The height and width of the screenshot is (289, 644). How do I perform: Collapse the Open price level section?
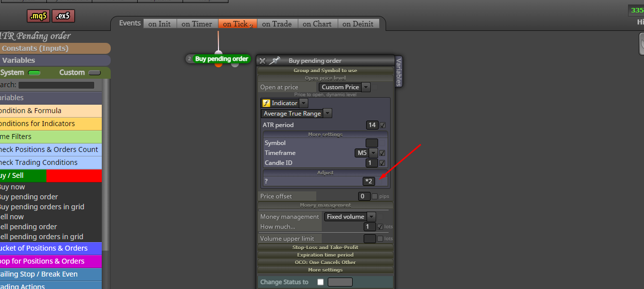point(325,78)
